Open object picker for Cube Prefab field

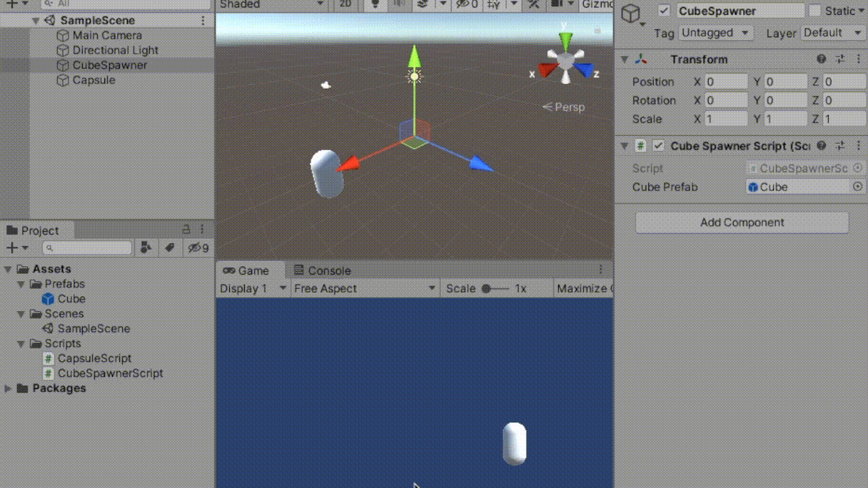pos(858,187)
